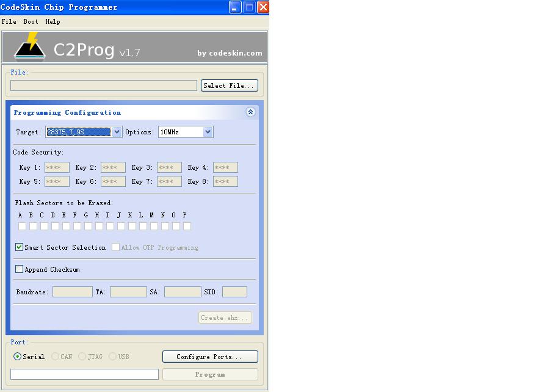Open the File menu
The image size is (558, 392).
pyautogui.click(x=9, y=21)
